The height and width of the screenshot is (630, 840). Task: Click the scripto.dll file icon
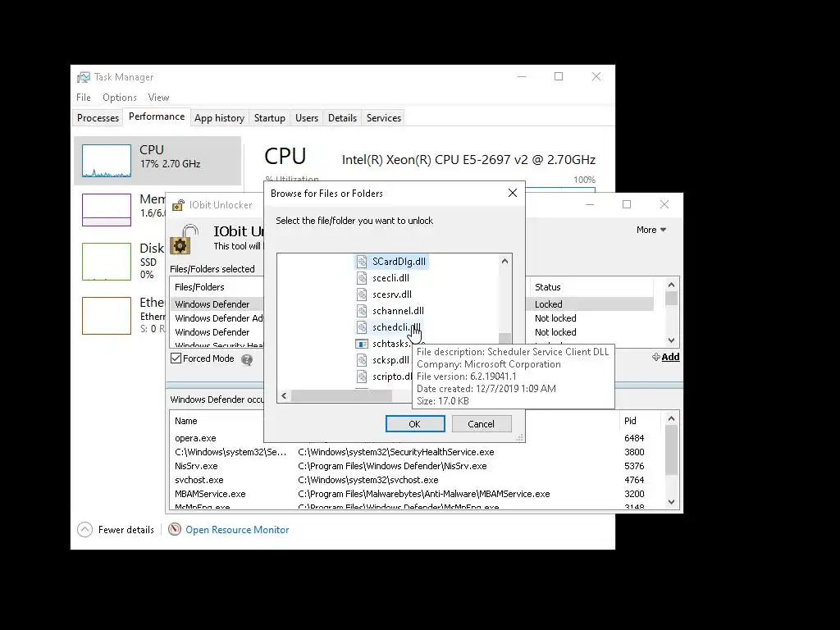[362, 377]
